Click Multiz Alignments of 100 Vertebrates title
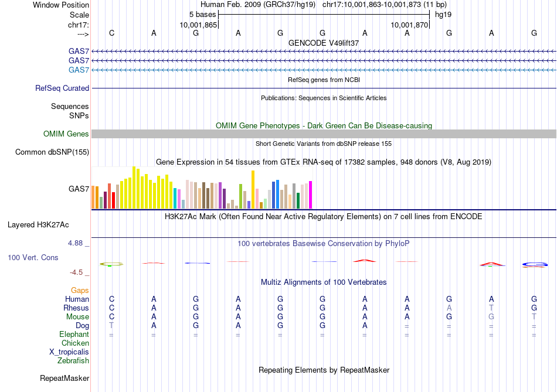The image size is (557, 392). (x=324, y=282)
